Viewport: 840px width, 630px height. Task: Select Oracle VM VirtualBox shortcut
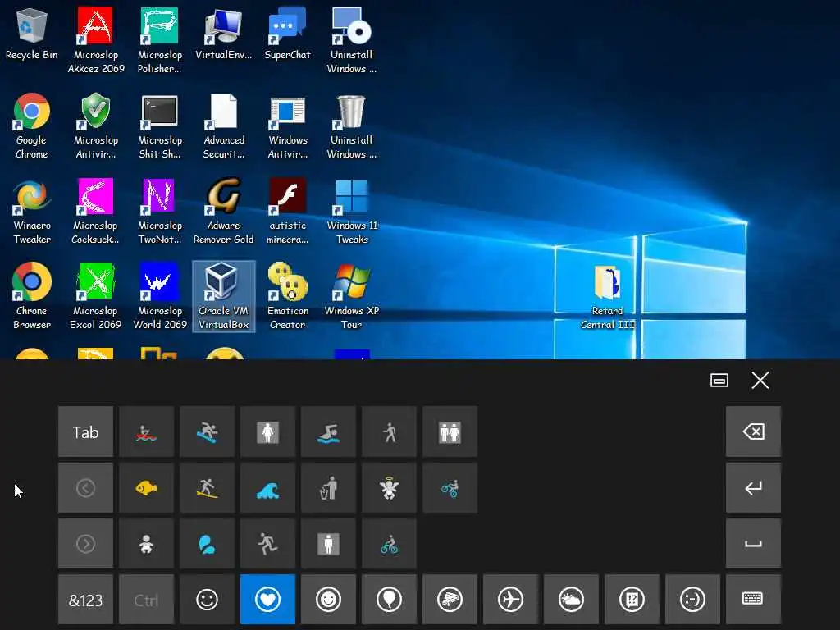[x=223, y=296]
